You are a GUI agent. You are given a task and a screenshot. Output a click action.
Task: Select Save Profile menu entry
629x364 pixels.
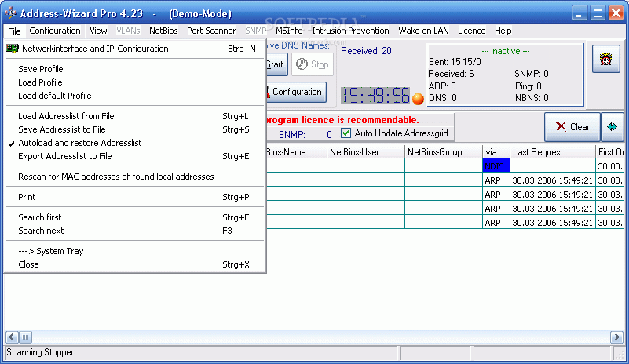135,69
